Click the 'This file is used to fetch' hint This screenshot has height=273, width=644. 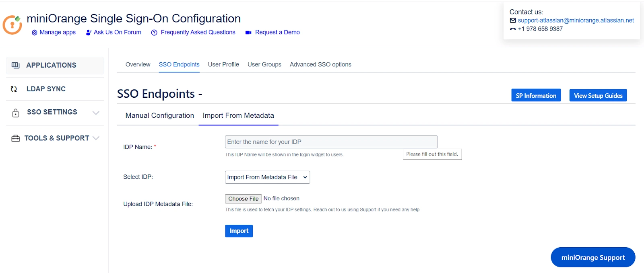322,210
